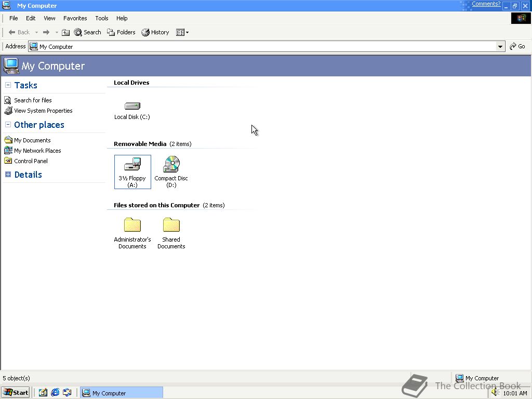This screenshot has height=399, width=532.
Task: Collapse the Tasks section
Action: pyautogui.click(x=8, y=85)
